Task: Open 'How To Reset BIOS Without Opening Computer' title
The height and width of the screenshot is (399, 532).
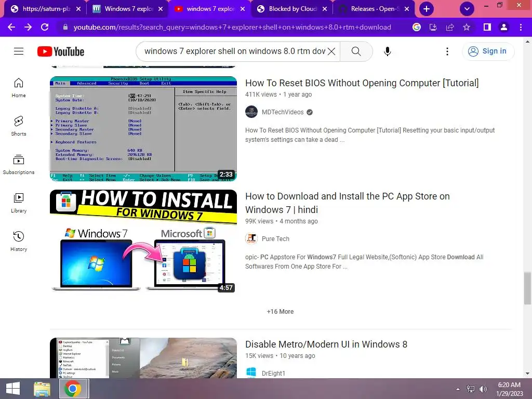Action: click(x=362, y=83)
